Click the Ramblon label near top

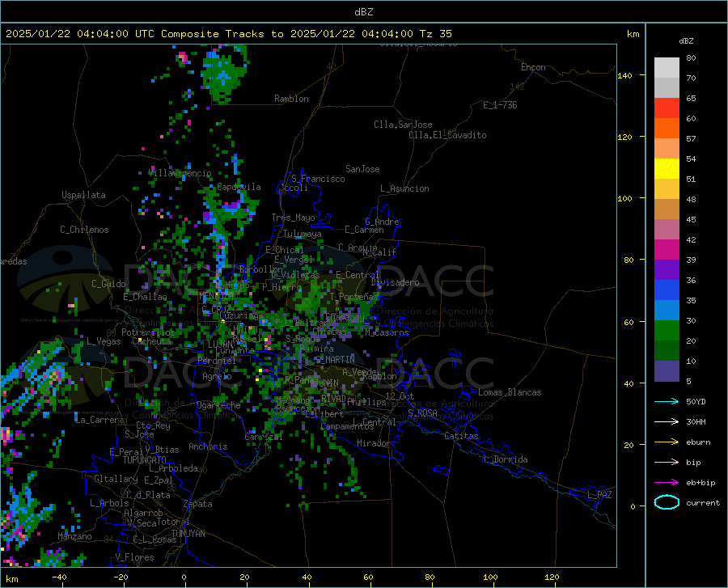291,99
